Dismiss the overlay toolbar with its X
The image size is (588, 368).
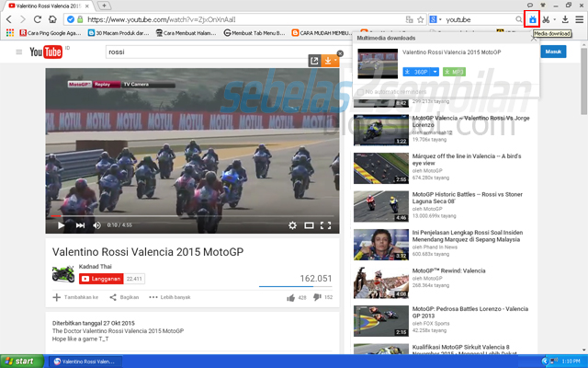340,53
